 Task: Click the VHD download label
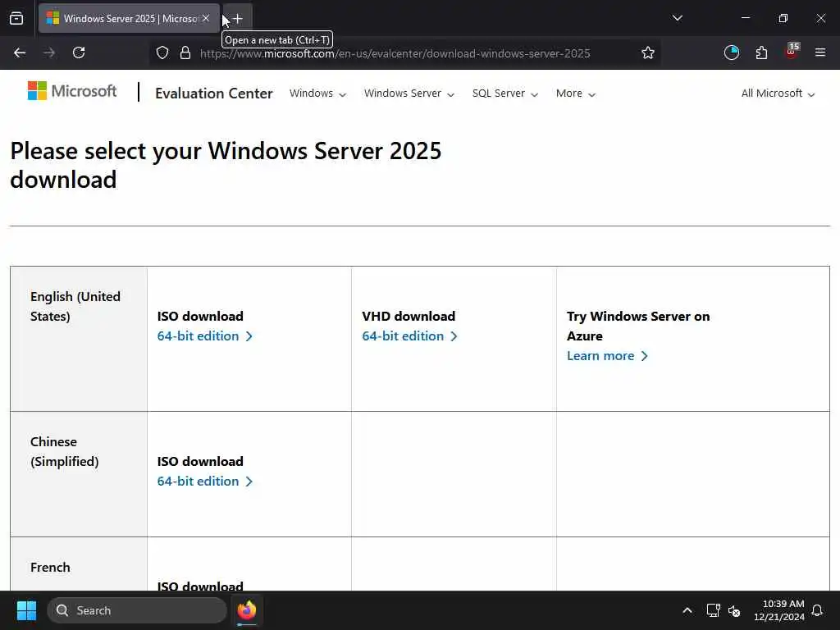tap(409, 316)
